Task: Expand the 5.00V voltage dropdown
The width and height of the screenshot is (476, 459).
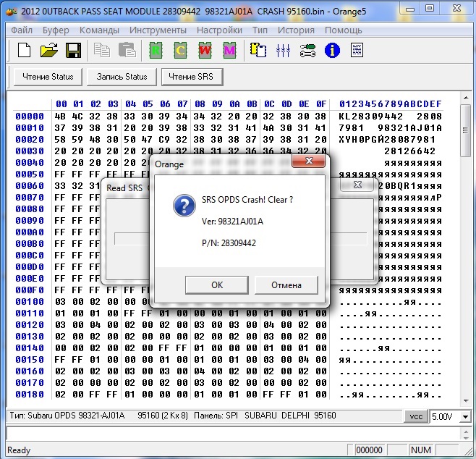Action: [465, 417]
